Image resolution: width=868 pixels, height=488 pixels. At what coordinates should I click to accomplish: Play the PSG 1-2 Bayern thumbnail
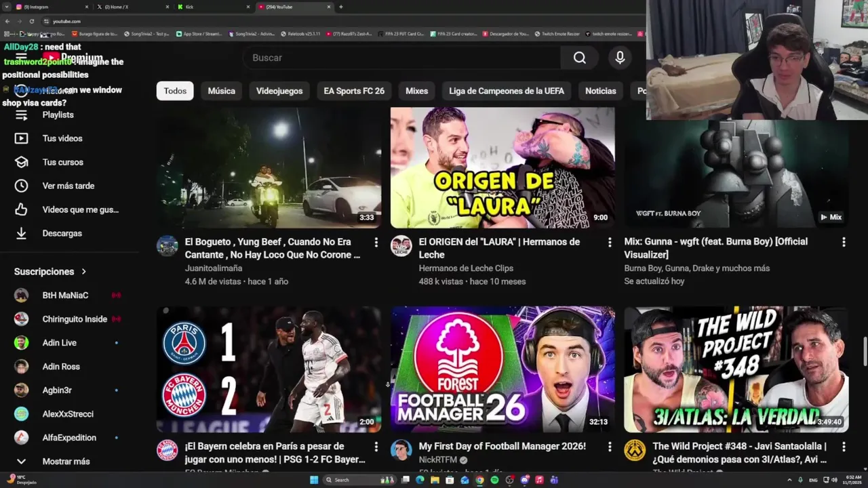269,369
